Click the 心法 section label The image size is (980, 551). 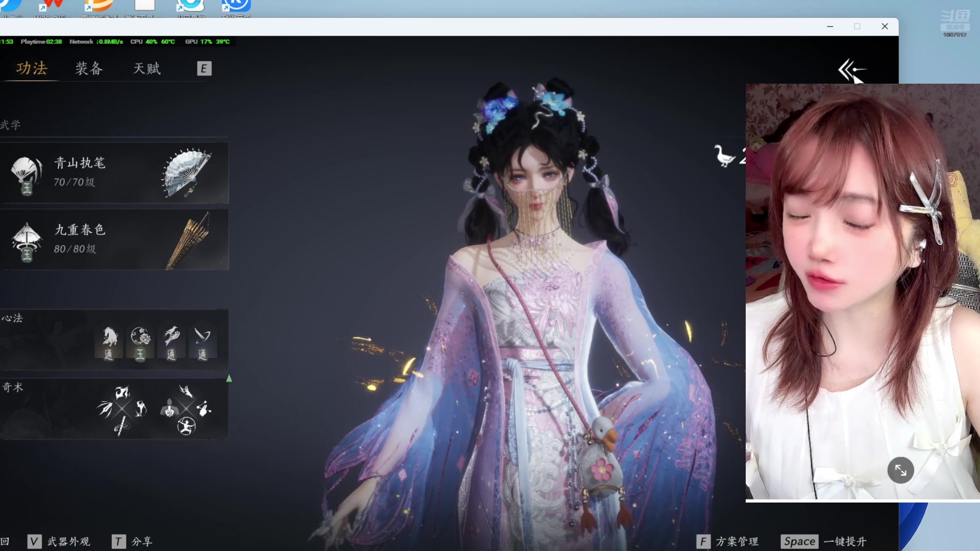coord(12,318)
